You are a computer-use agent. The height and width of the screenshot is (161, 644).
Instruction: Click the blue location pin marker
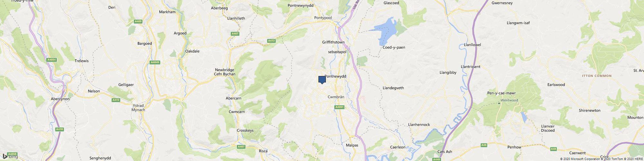coord(322,80)
